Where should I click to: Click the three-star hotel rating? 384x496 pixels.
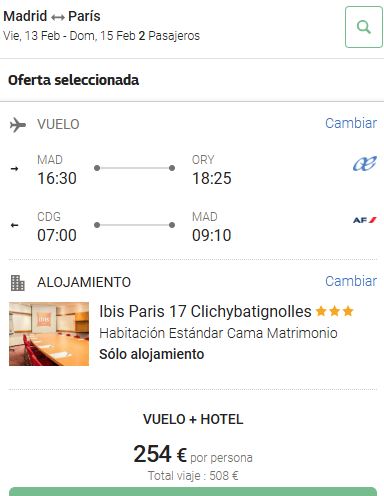click(x=334, y=311)
